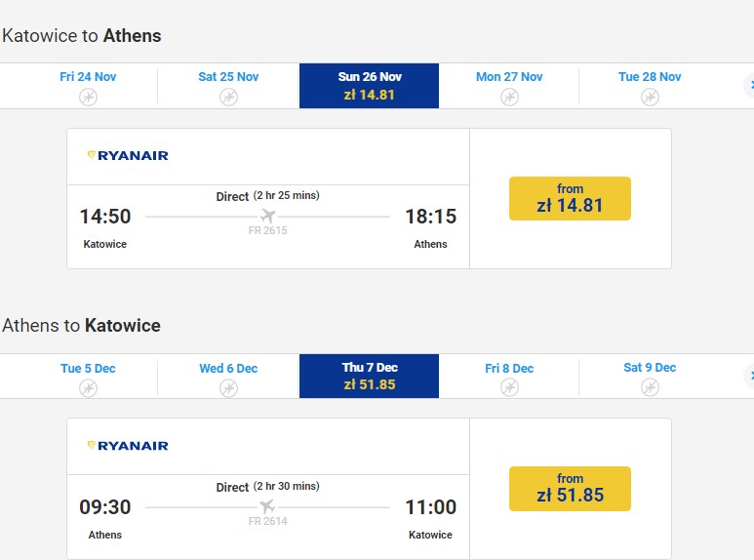Screen dimensions: 754x560
Task: Click the no-flight icon under Fri 8 Dec
Action: click(x=509, y=388)
